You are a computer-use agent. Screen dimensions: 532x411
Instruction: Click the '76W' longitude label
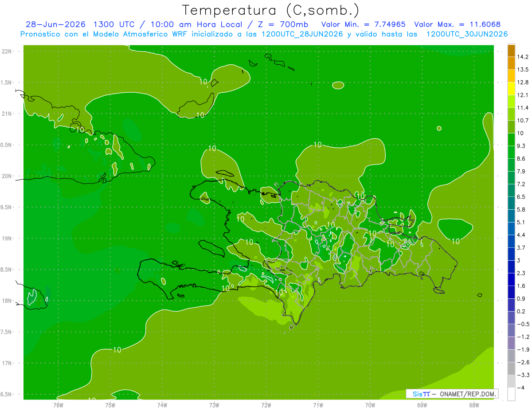click(x=58, y=405)
